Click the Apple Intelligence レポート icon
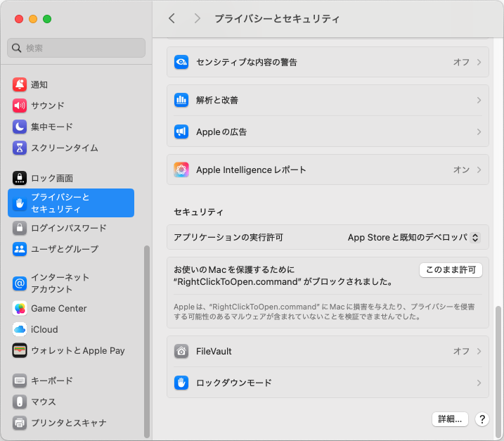The width and height of the screenshot is (504, 441). pos(181,170)
